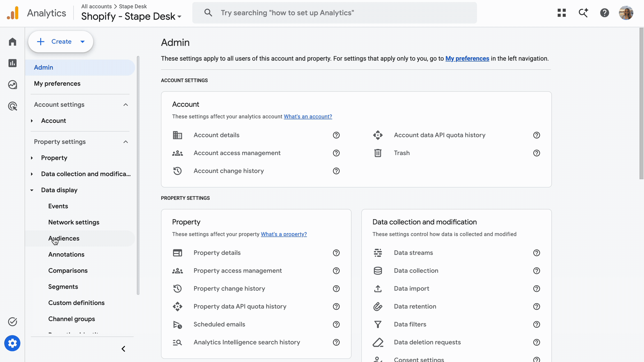Open the Google apps grid icon
Image resolution: width=644 pixels, height=362 pixels.
[x=562, y=13]
